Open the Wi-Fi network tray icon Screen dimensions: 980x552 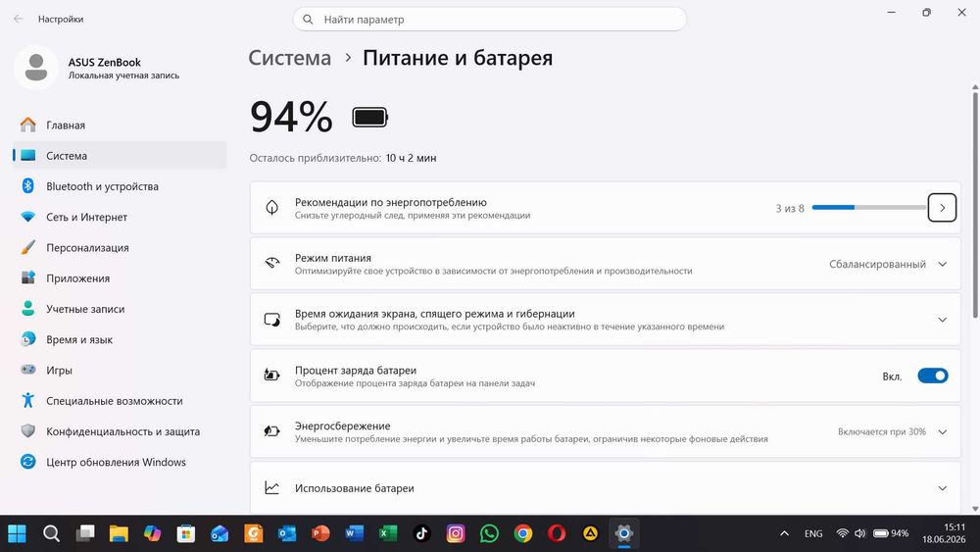click(x=843, y=533)
